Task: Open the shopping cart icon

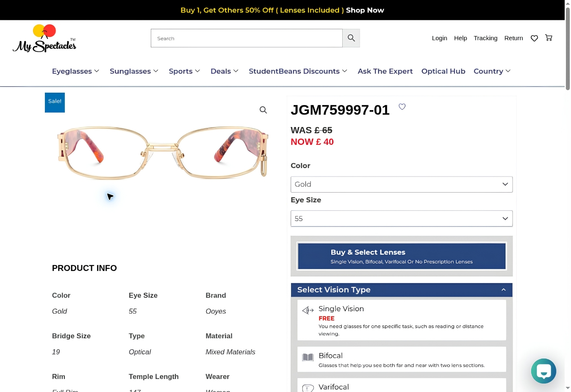Action: point(549,38)
